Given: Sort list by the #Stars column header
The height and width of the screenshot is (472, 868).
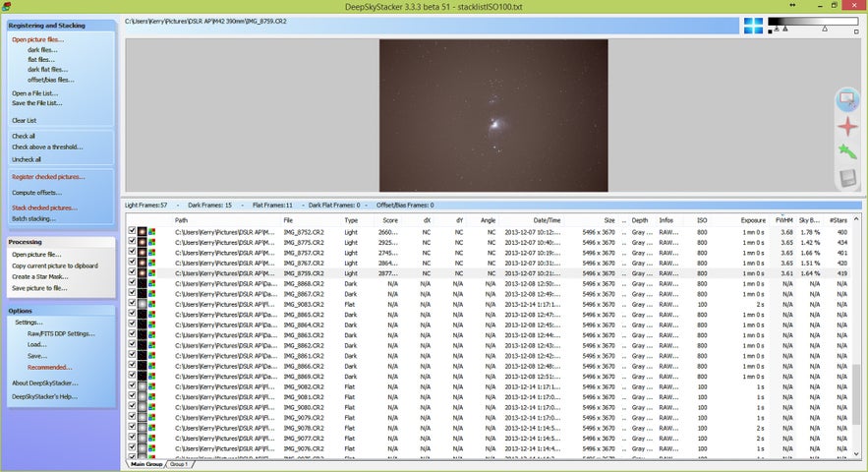Looking at the screenshot, I should pyautogui.click(x=839, y=220).
